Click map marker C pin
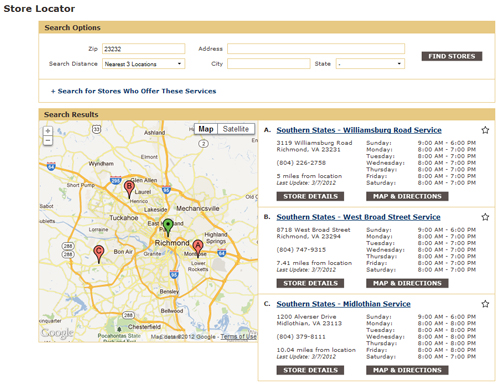The image size is (500, 387). tap(98, 253)
